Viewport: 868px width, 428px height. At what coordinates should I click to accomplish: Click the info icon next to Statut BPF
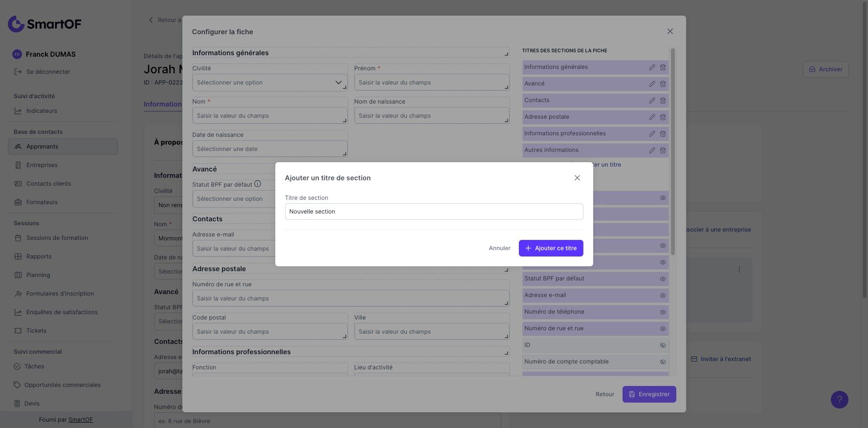coord(258,184)
